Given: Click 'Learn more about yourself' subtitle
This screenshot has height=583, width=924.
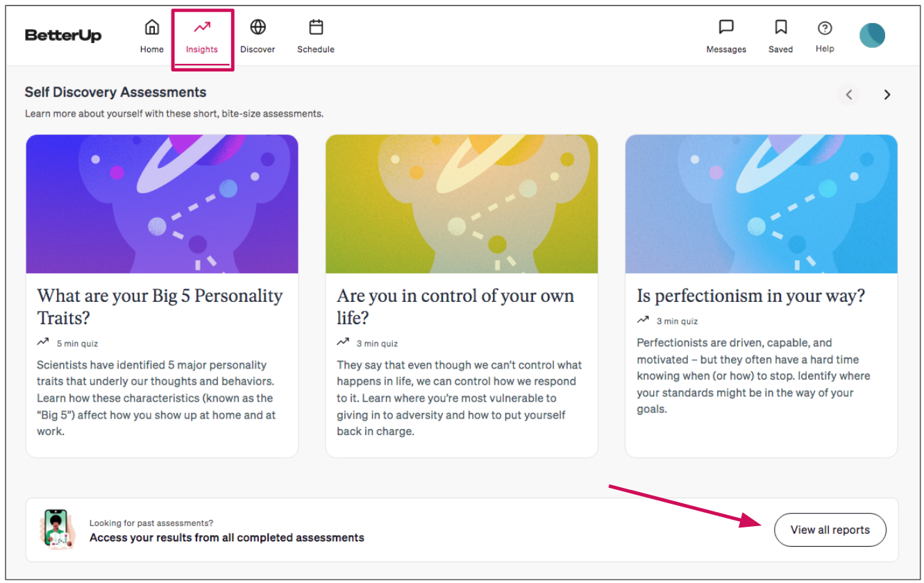Looking at the screenshot, I should point(174,113).
